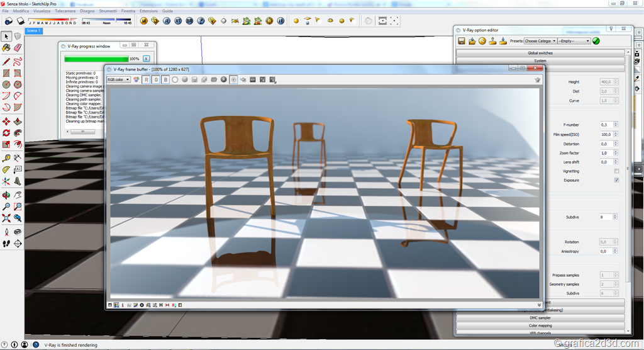The height and width of the screenshot is (350, 644).
Task: Open the RGB color channel dropdown
Action: coord(118,80)
